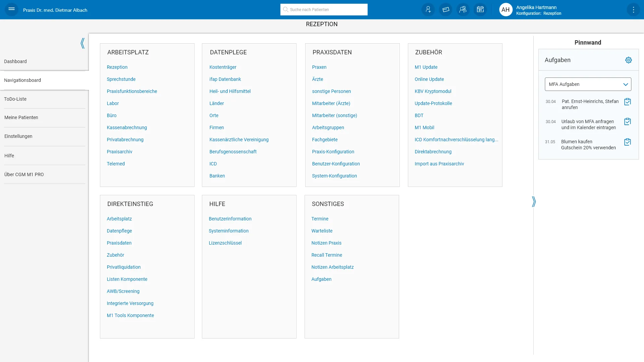Open KBV Kryptomodul link
The image size is (644, 362).
click(x=433, y=91)
